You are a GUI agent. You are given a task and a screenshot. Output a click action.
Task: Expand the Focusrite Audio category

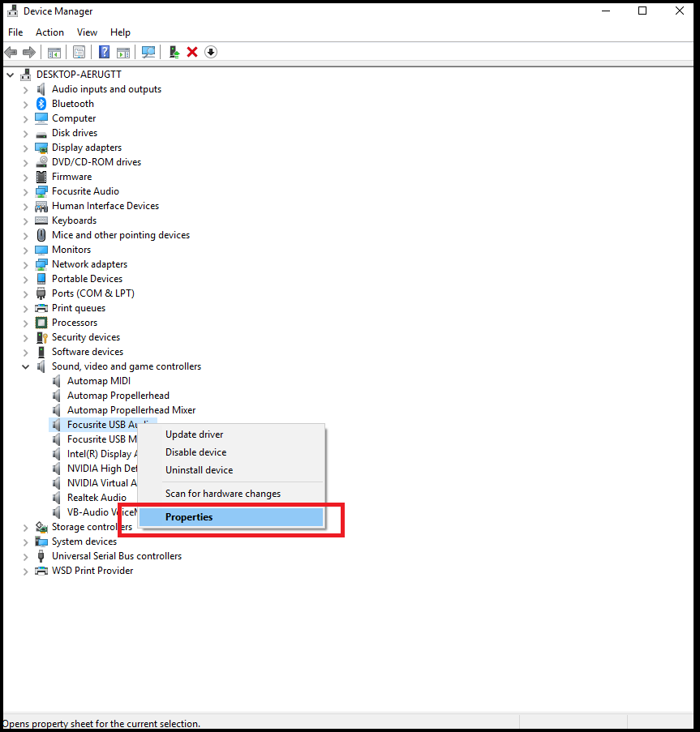tap(26, 192)
